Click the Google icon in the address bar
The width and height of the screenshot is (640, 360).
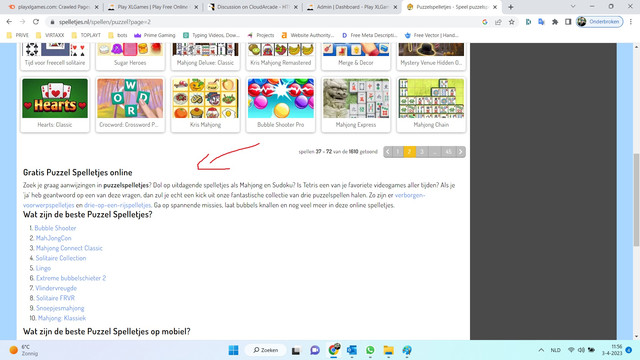point(484,22)
